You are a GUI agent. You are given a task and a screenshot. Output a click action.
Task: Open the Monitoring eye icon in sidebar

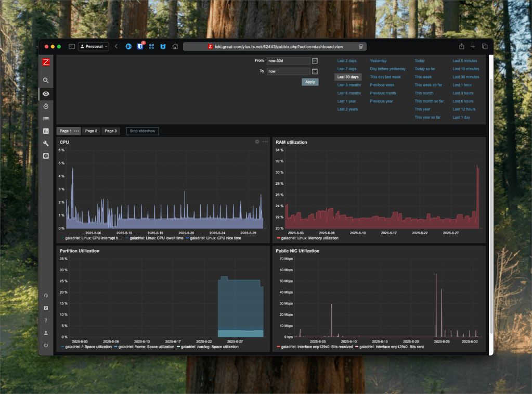46,94
